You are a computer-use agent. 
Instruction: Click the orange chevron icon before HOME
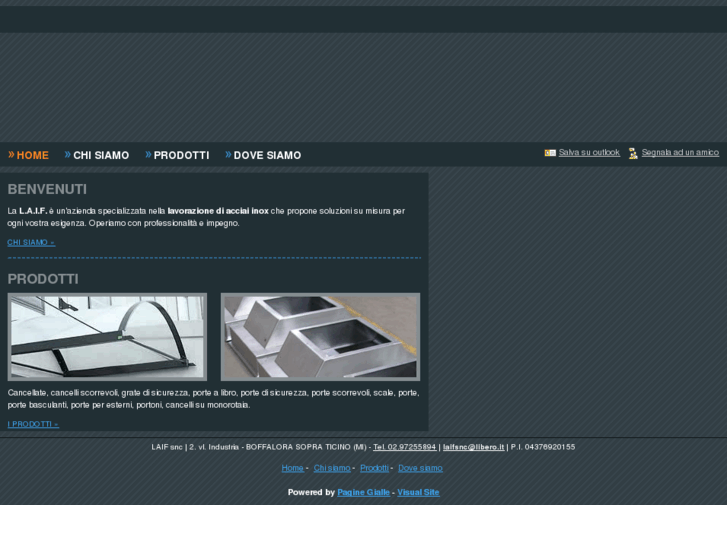(x=11, y=154)
